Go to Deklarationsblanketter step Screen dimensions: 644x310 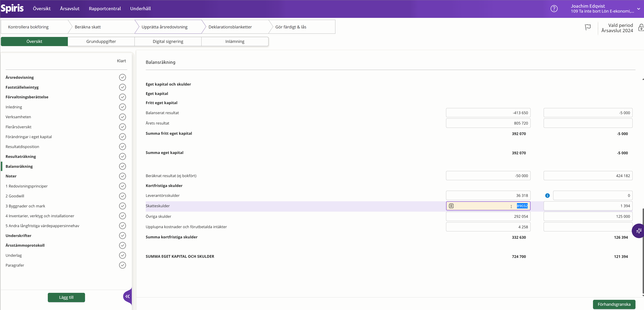click(x=235, y=27)
